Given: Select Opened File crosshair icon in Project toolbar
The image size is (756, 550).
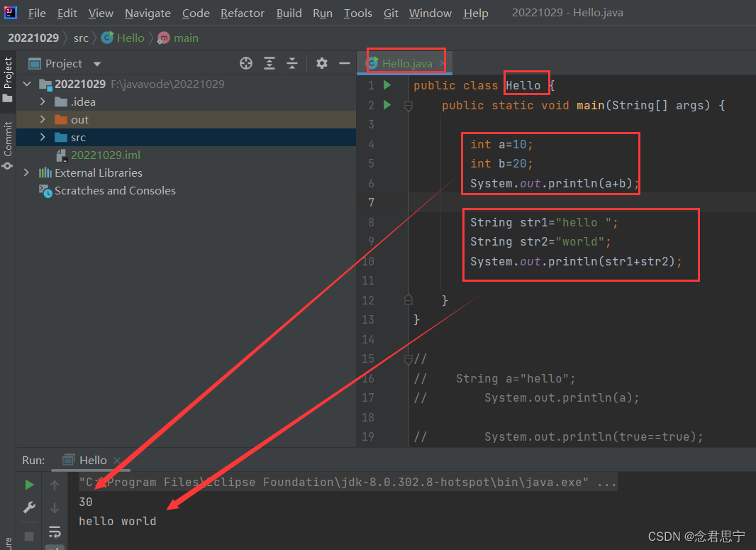Looking at the screenshot, I should 245,63.
